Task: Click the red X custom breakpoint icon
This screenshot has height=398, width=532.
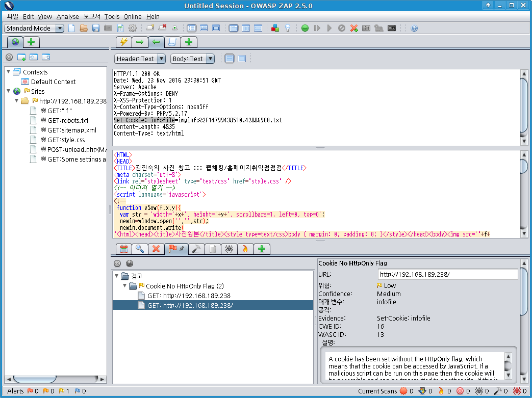Action: [x=354, y=28]
